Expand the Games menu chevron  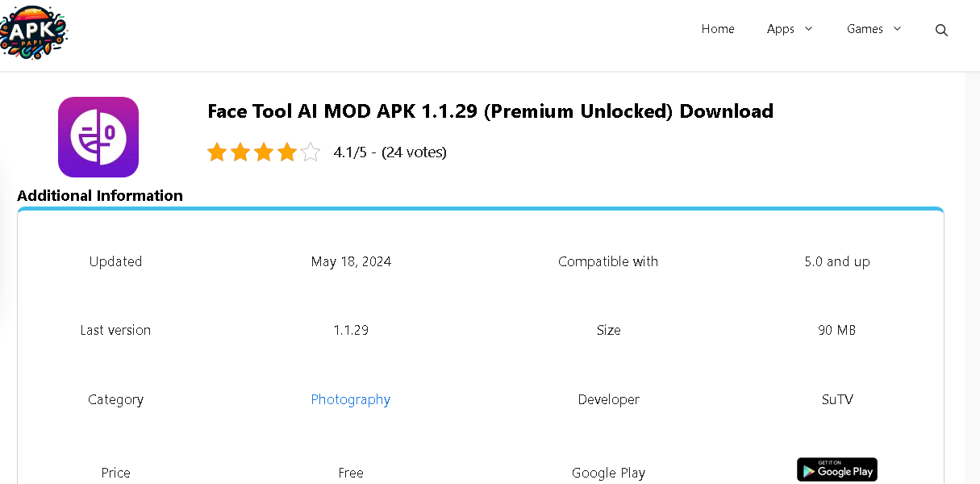tap(897, 29)
